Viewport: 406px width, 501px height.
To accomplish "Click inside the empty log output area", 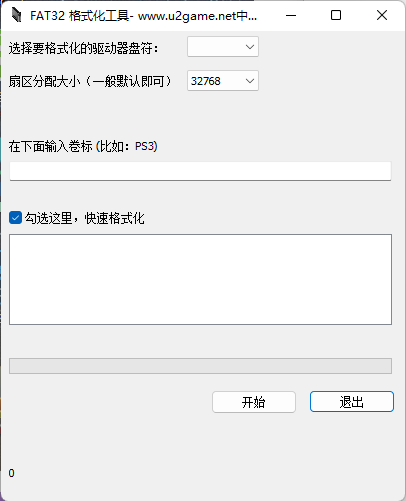I will click(200, 279).
